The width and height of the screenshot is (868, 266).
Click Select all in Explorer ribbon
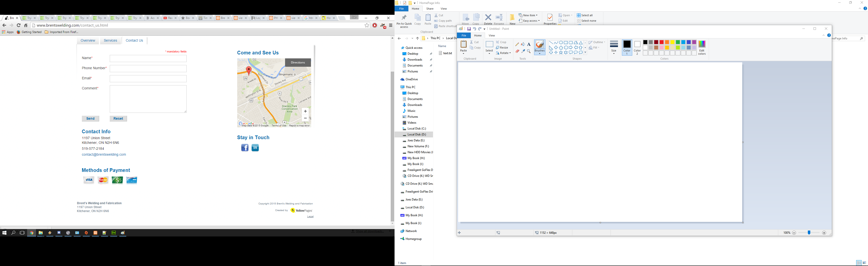tap(585, 15)
